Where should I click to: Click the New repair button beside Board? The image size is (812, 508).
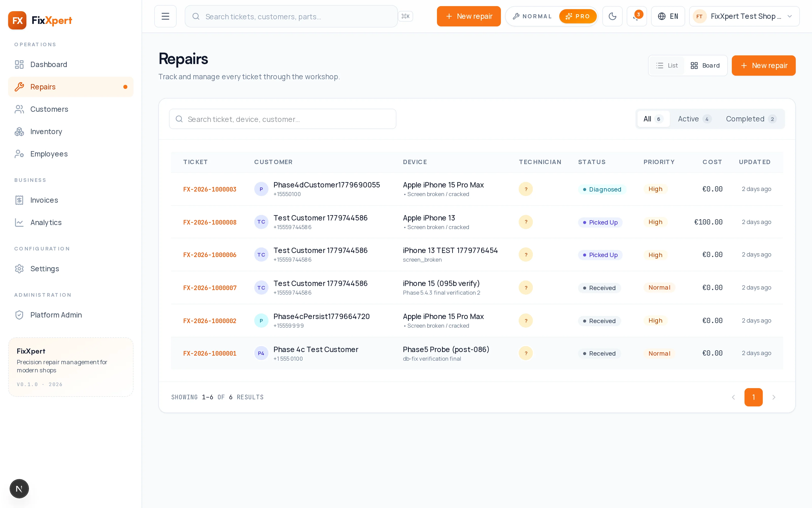point(763,66)
